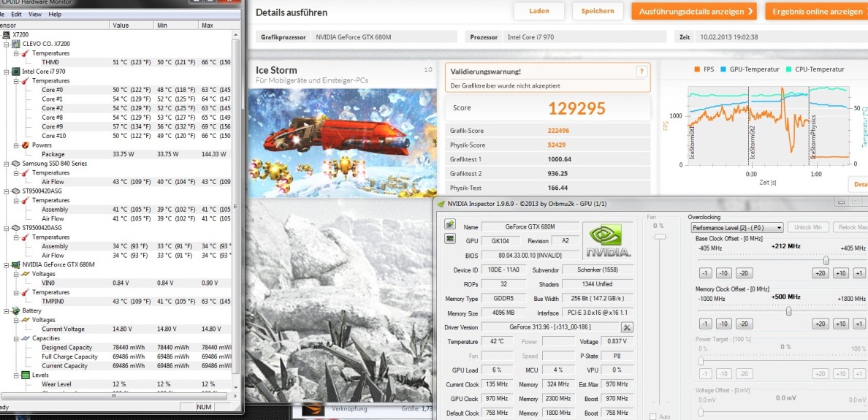Click +20 under Base Clock Offset
The height and width of the screenshot is (420, 868).
pyautogui.click(x=819, y=273)
